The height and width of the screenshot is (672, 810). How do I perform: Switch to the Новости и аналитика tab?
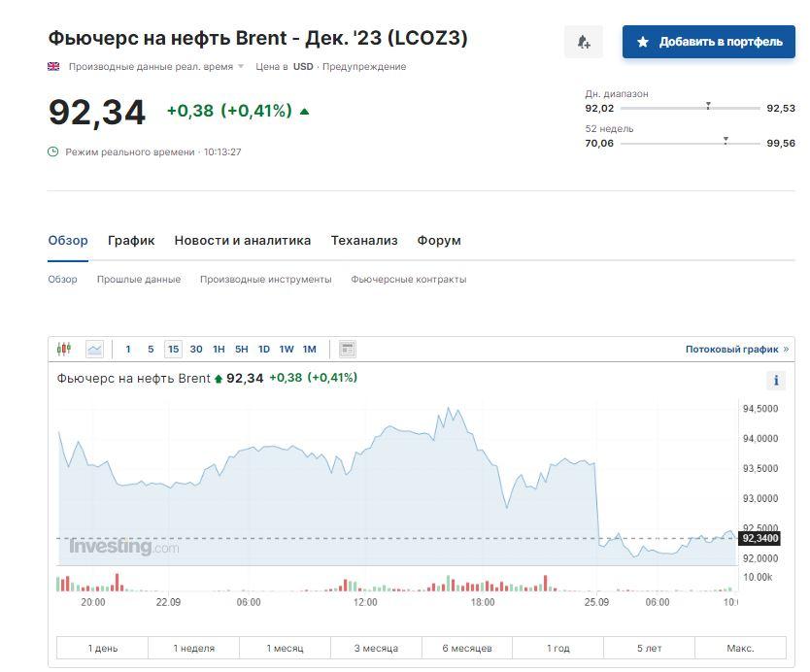[242, 241]
